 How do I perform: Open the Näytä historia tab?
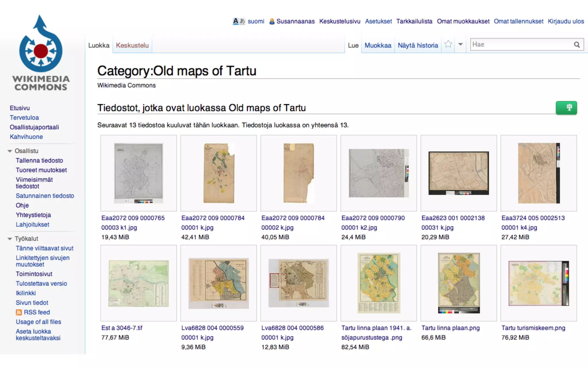tap(418, 45)
